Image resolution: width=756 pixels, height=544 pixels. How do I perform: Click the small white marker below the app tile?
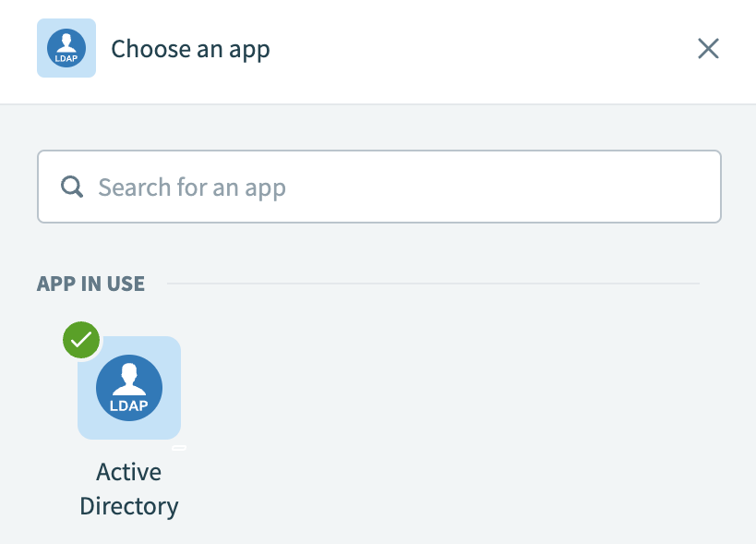tap(180, 447)
